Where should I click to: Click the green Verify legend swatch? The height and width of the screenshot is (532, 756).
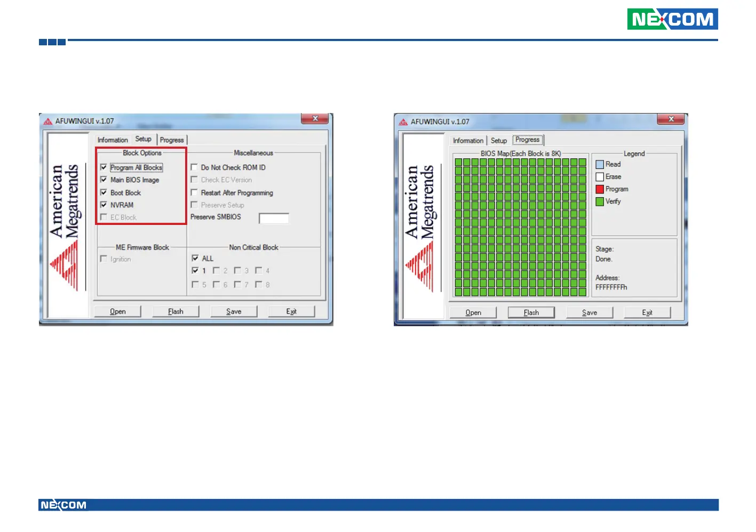point(600,201)
